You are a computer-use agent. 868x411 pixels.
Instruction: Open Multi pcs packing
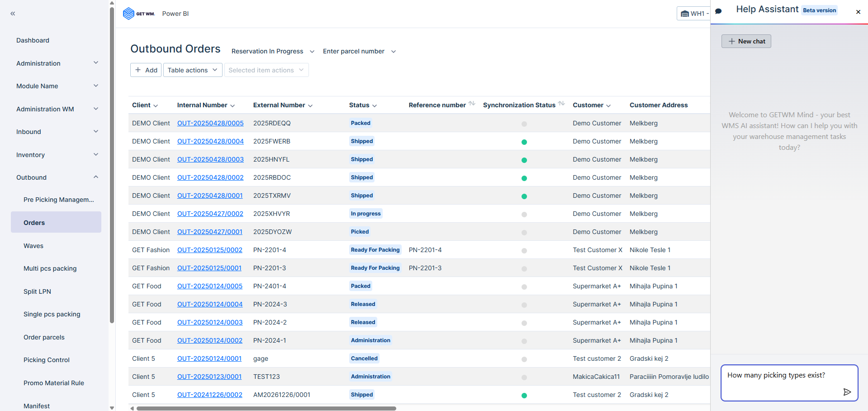click(x=50, y=268)
